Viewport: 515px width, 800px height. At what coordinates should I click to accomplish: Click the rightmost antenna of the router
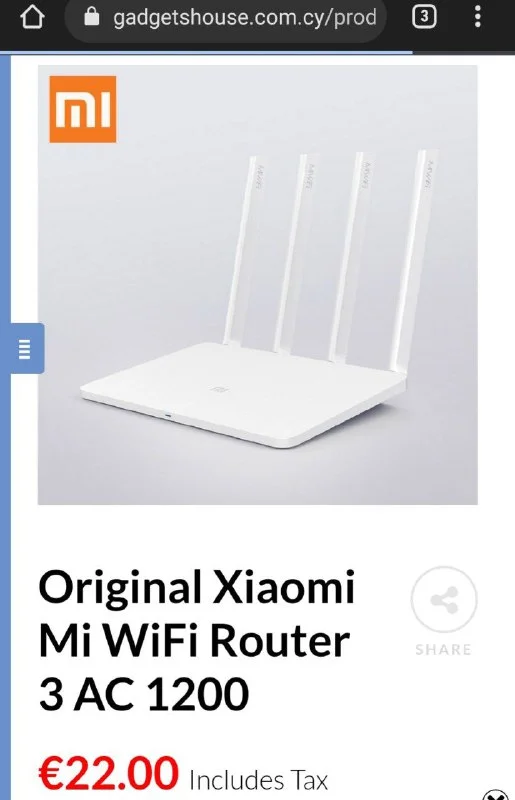[x=414, y=261]
